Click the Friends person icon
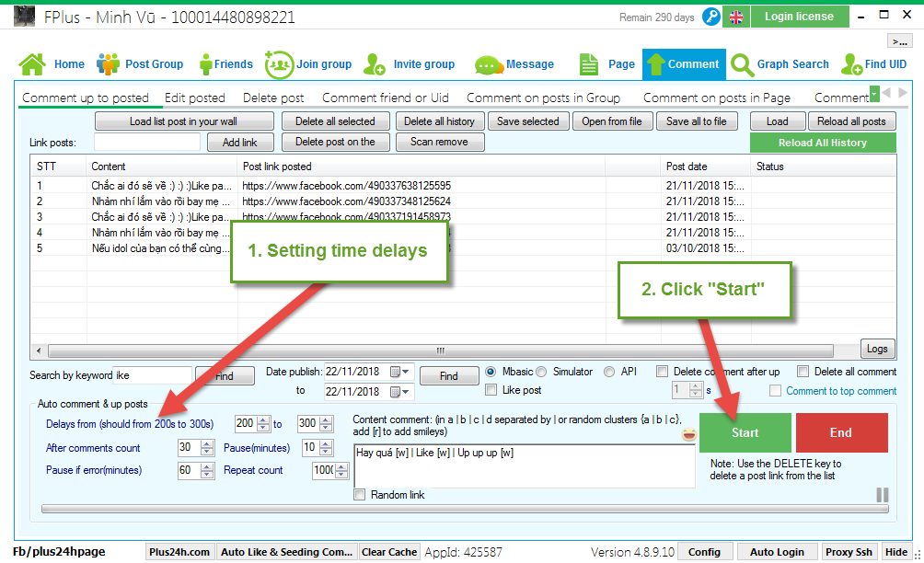 (205, 64)
